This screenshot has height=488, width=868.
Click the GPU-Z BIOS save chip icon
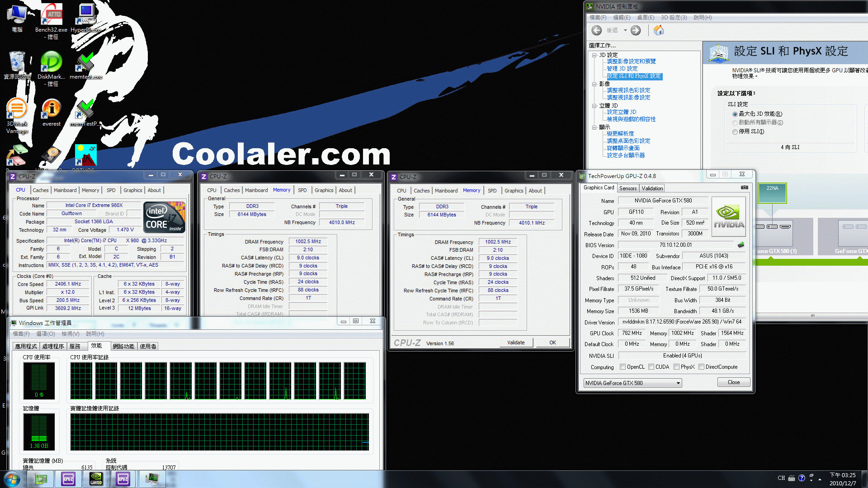[x=741, y=245]
